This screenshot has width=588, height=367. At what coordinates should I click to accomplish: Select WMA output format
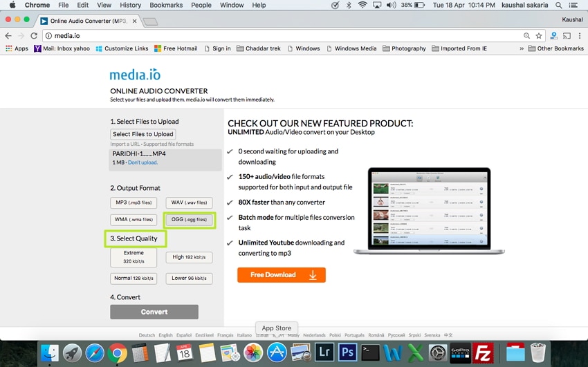pos(134,220)
